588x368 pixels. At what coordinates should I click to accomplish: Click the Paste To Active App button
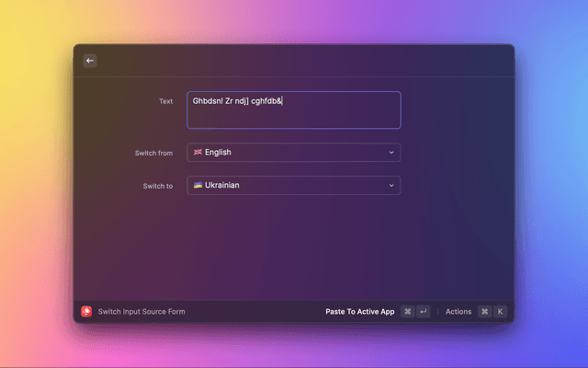[359, 312]
